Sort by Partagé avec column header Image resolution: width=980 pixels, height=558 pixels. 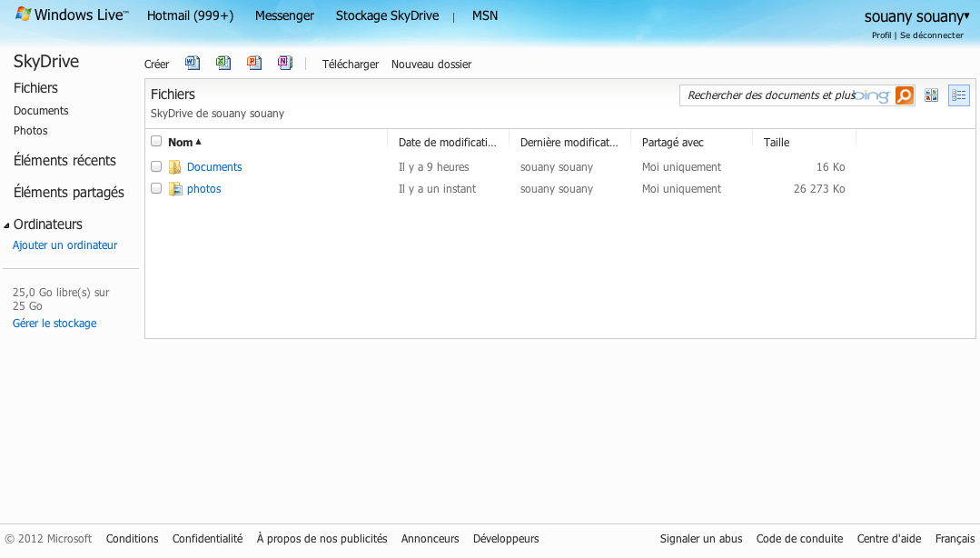coord(672,143)
